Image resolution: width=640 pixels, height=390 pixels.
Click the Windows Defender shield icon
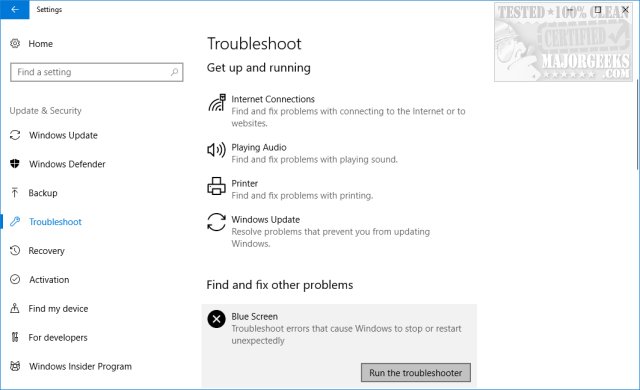[x=15, y=164]
